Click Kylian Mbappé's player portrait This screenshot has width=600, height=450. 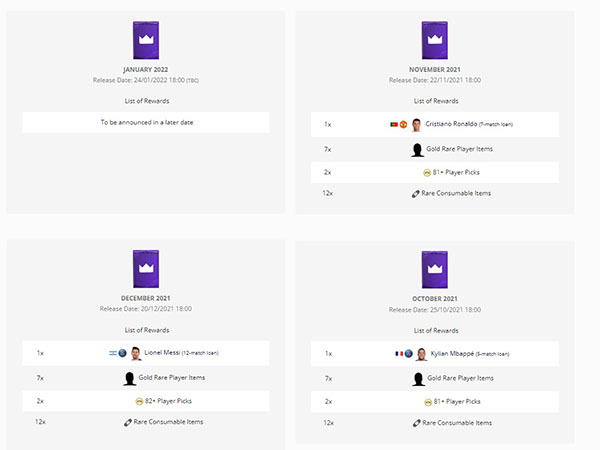(421, 354)
